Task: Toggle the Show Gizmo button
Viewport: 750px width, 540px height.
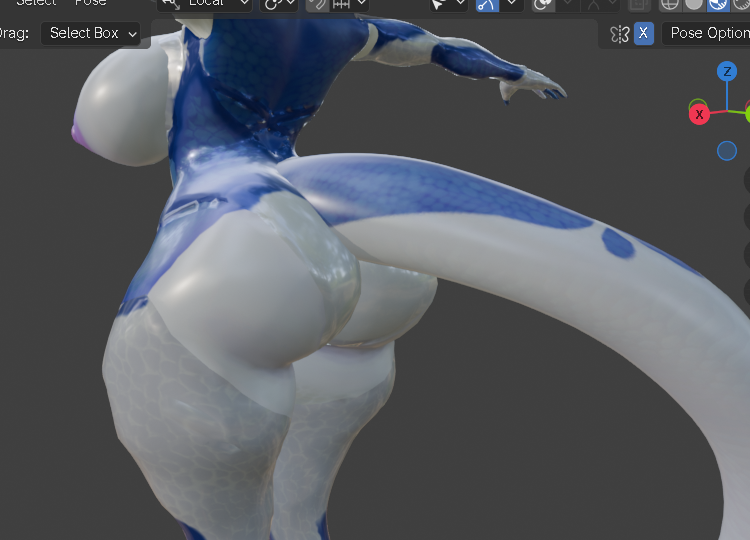Action: [x=487, y=4]
